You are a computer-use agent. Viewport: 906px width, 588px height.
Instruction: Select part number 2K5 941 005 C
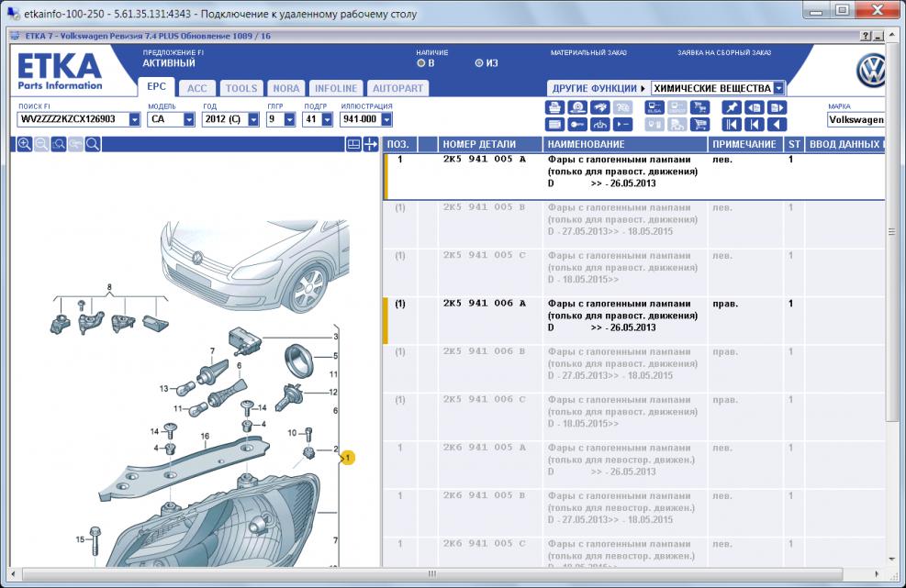tap(484, 255)
